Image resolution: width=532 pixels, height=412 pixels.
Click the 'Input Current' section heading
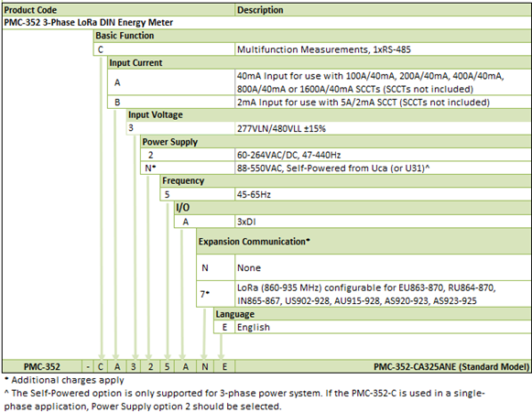(136, 63)
